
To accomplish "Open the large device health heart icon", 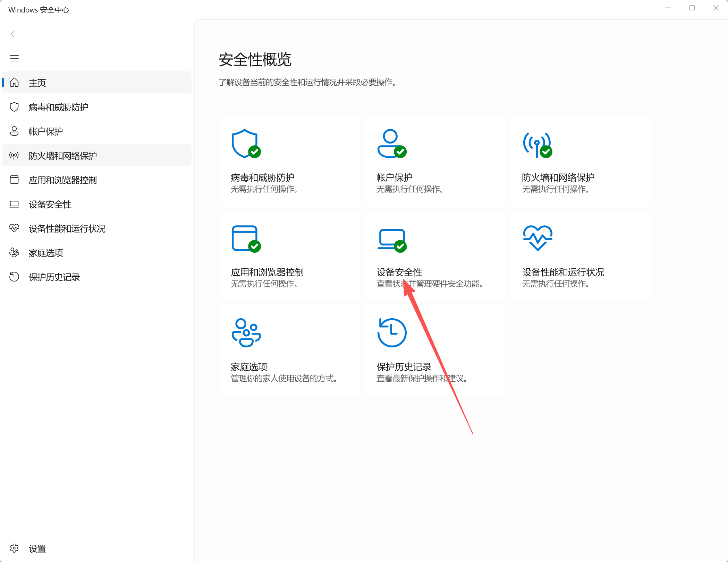I will pyautogui.click(x=538, y=238).
